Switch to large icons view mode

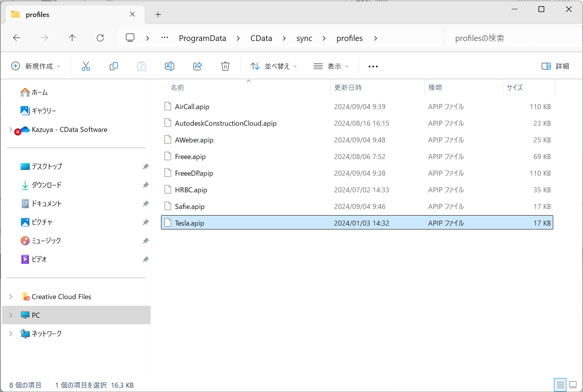pos(573,385)
